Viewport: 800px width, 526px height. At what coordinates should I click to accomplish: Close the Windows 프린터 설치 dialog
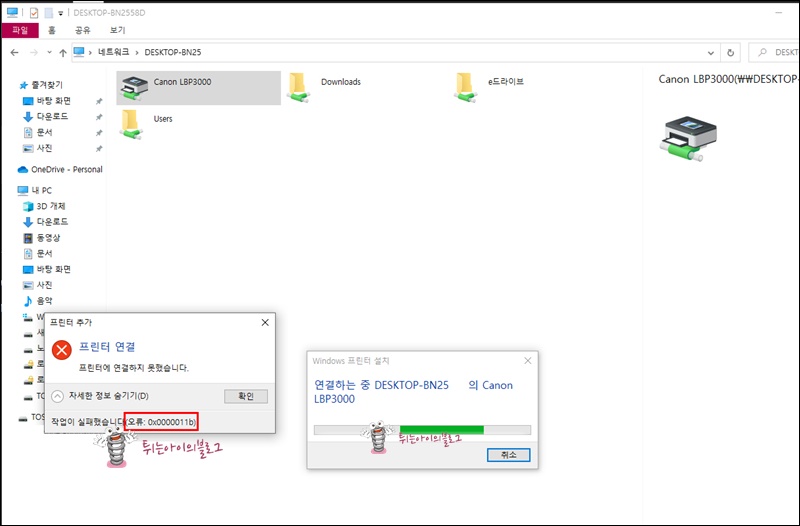tap(528, 361)
